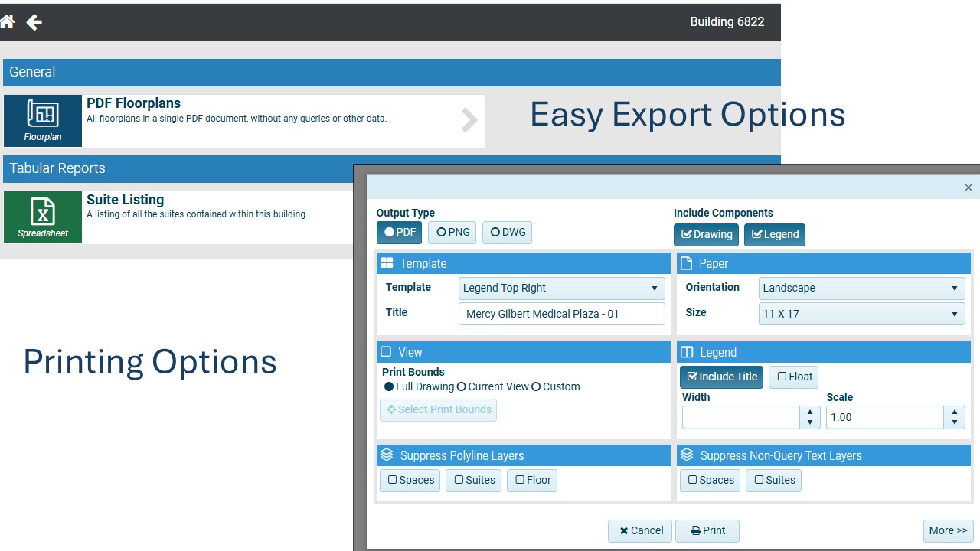Image resolution: width=980 pixels, height=551 pixels.
Task: Open the Suite Listing report row
Action: pyautogui.click(x=179, y=217)
